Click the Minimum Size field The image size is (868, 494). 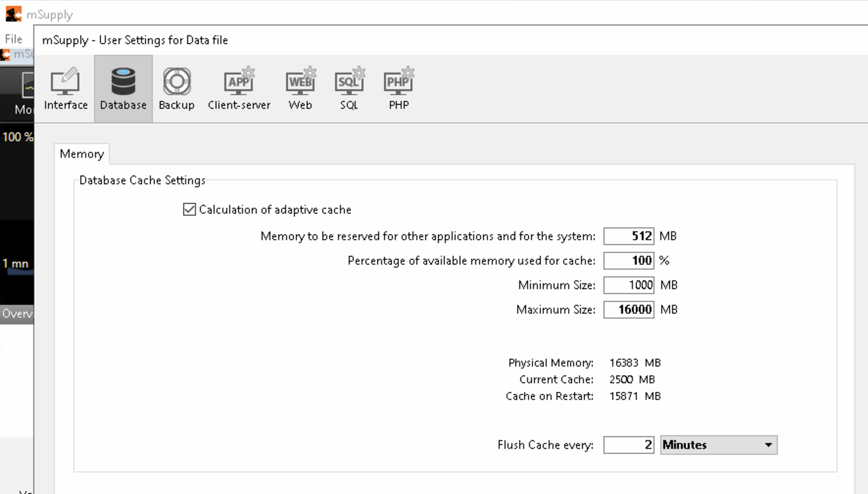[628, 285]
